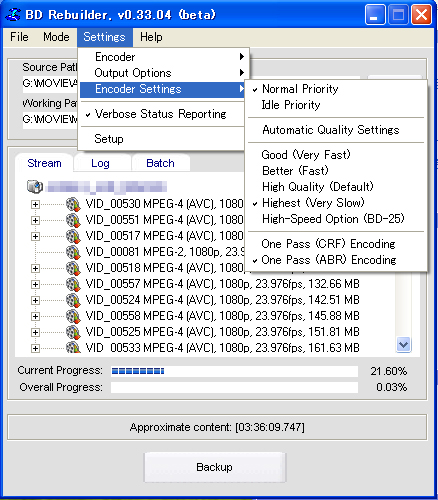Screen dimensions: 438x500
Task: Open the Output Options submenu
Action: (x=162, y=73)
